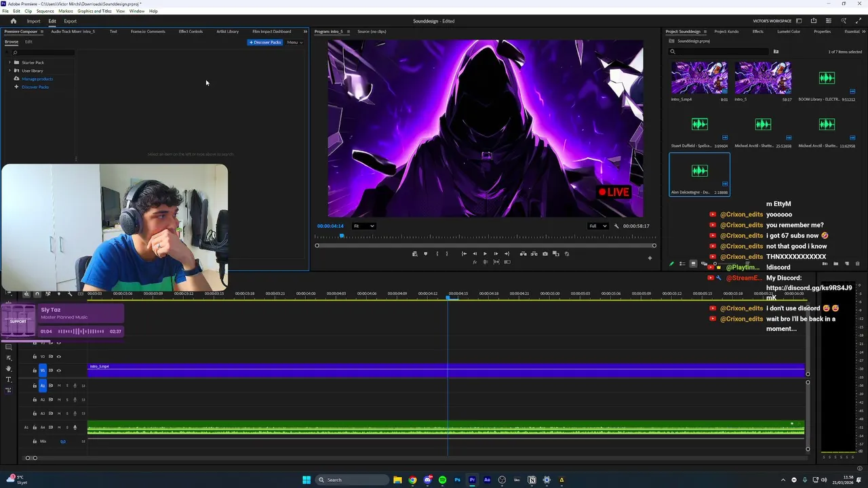Step back one frame in Program monitor

point(475,253)
